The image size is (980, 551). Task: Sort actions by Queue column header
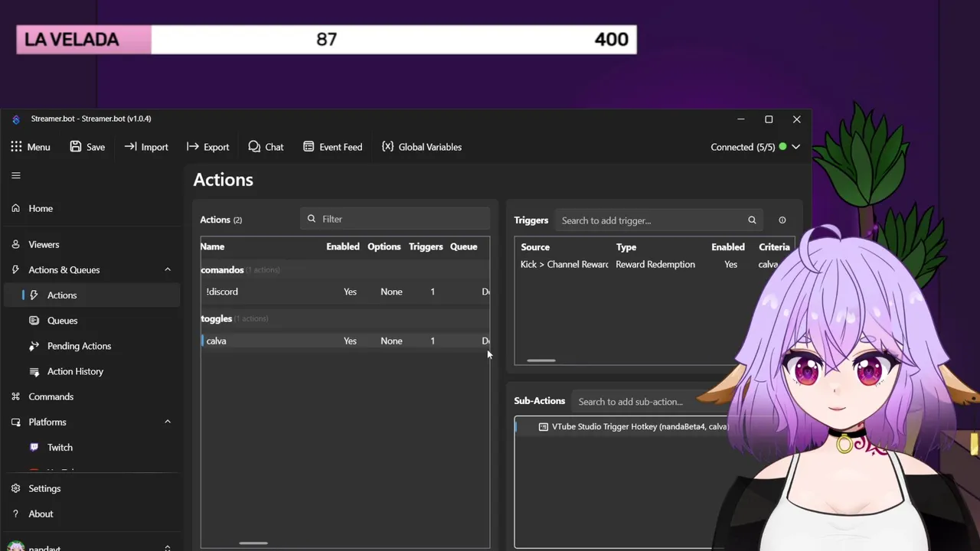463,246
